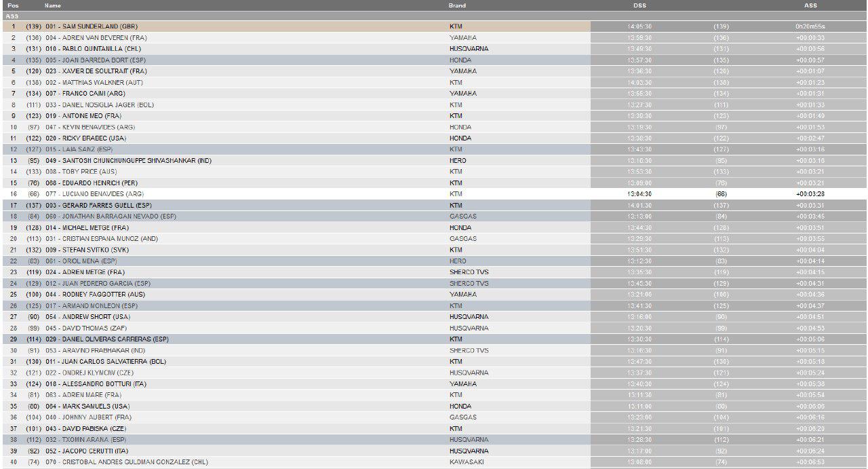The image size is (868, 469).
Task: Select rider 012 - JUAN PEDRERO GARCIA (ESP)
Action: (98, 283)
